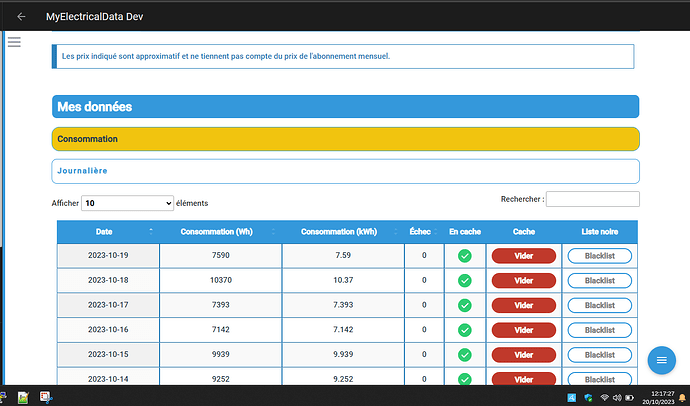690x406 pixels.
Task: Open the notepad app in the taskbar
Action: click(23, 398)
